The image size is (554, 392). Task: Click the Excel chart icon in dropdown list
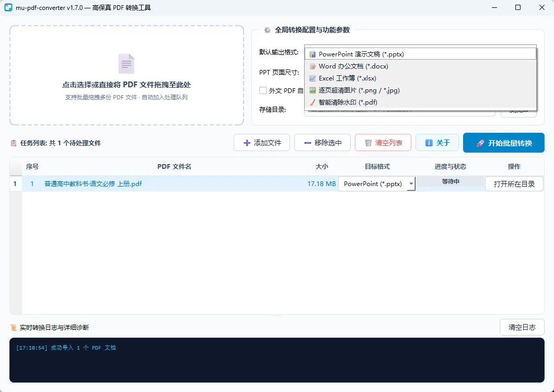[313, 78]
